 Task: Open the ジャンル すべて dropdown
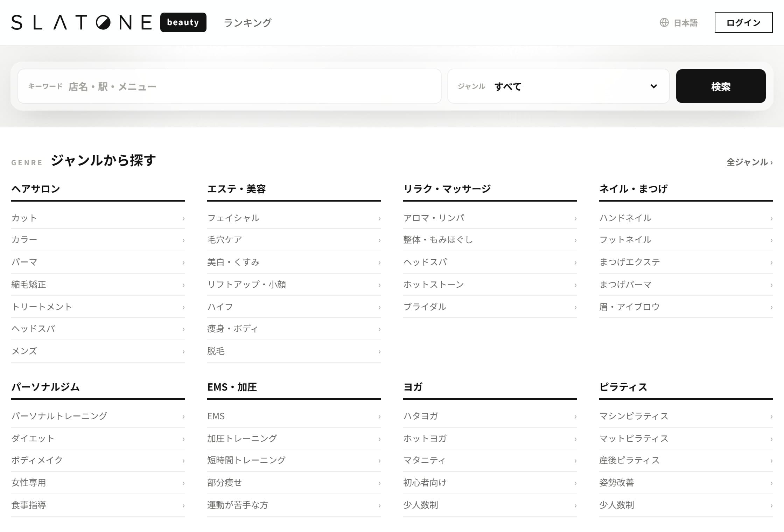point(559,86)
